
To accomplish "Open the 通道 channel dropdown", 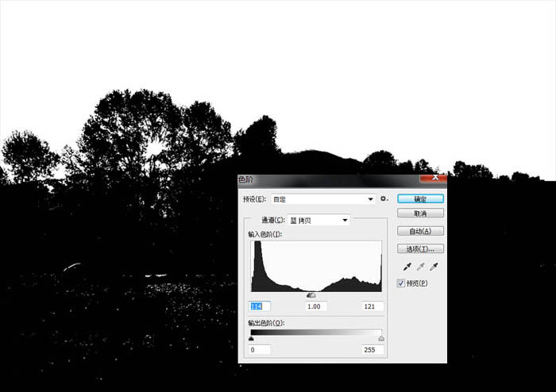I will (x=319, y=221).
